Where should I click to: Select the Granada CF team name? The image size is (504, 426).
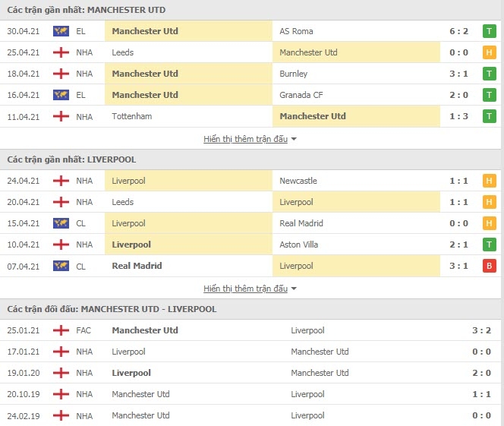[301, 95]
